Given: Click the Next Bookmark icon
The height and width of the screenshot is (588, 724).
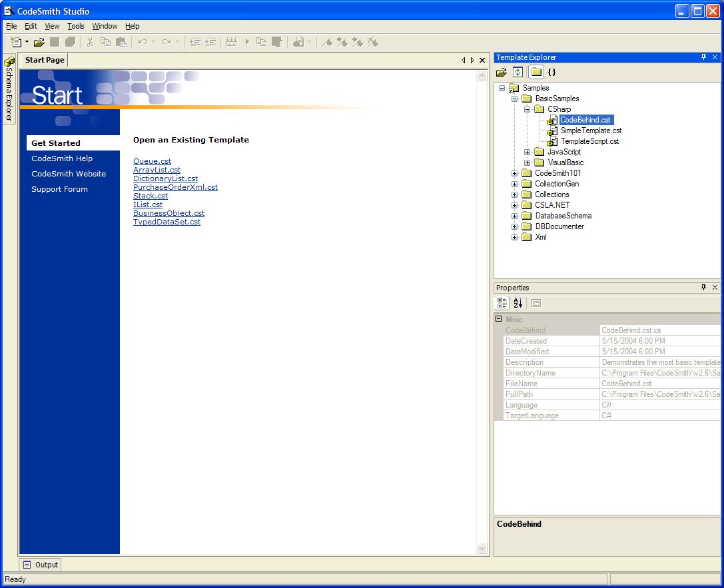Looking at the screenshot, I should click(x=342, y=43).
